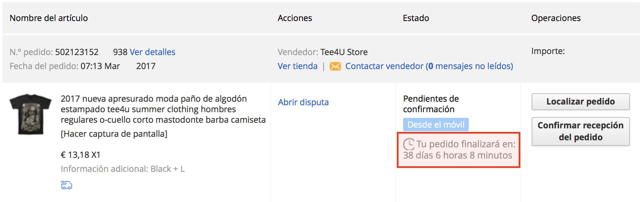The width and height of the screenshot is (644, 202).
Task: Click the Desde el móvil badge
Action: click(436, 124)
